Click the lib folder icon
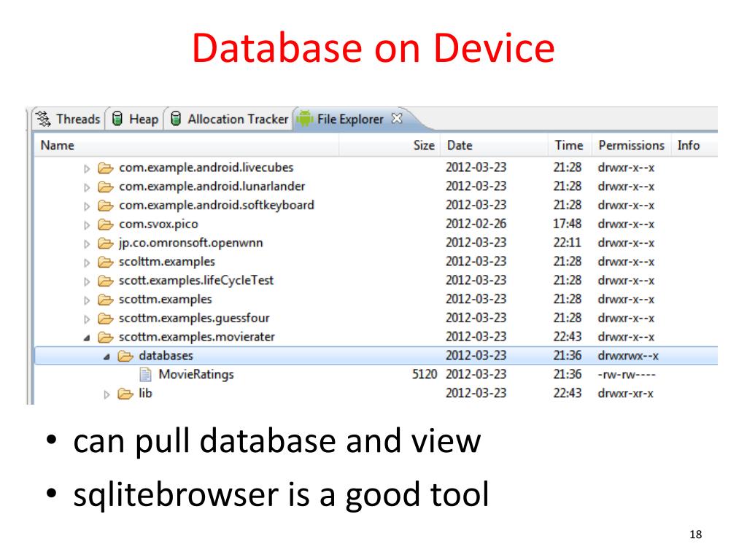Viewport: 747px width, 560px height. pos(125,394)
